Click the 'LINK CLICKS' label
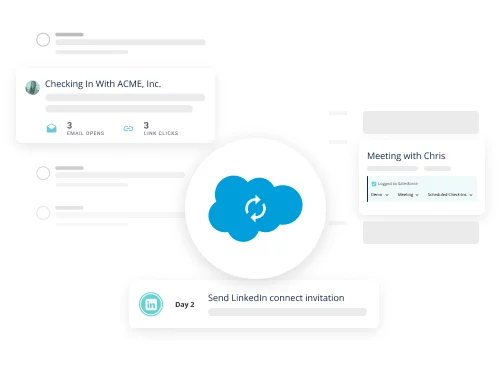The width and height of the screenshot is (502, 367). point(161,133)
